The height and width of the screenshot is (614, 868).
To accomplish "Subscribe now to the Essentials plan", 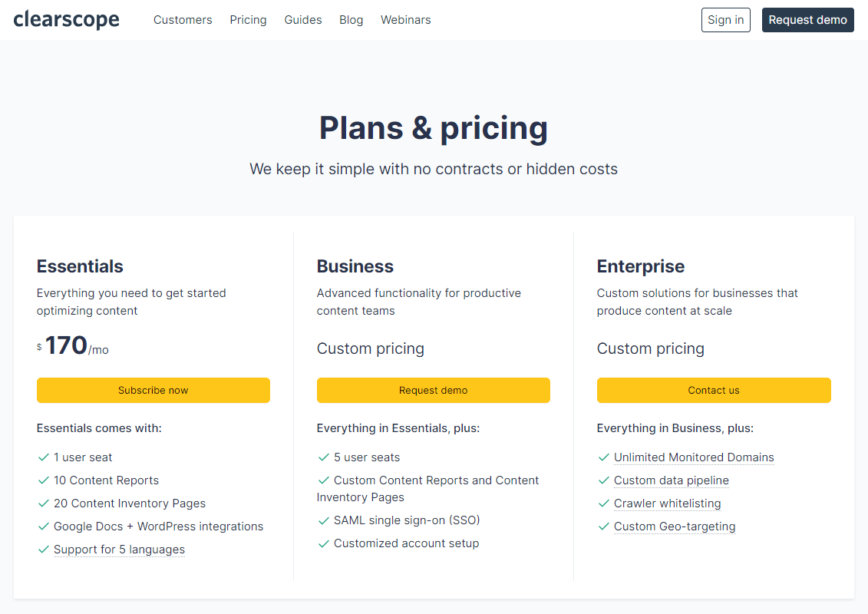I will pos(153,390).
